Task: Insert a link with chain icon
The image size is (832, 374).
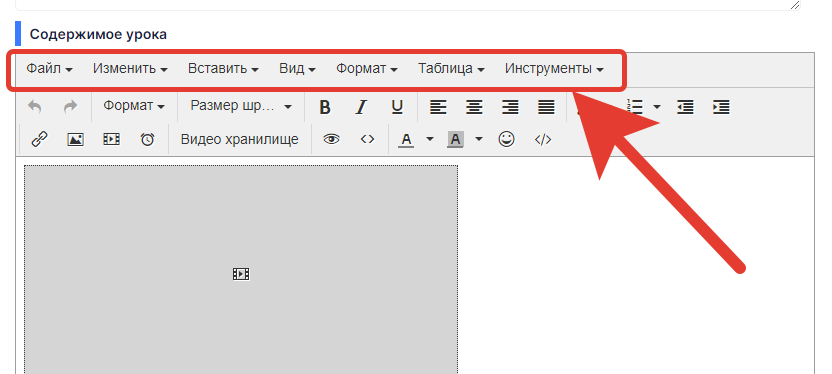Action: pyautogui.click(x=39, y=140)
